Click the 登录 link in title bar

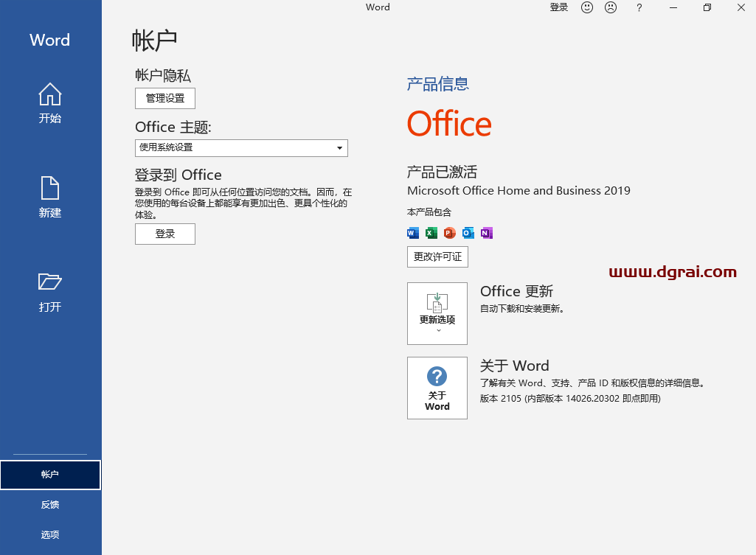coord(559,7)
